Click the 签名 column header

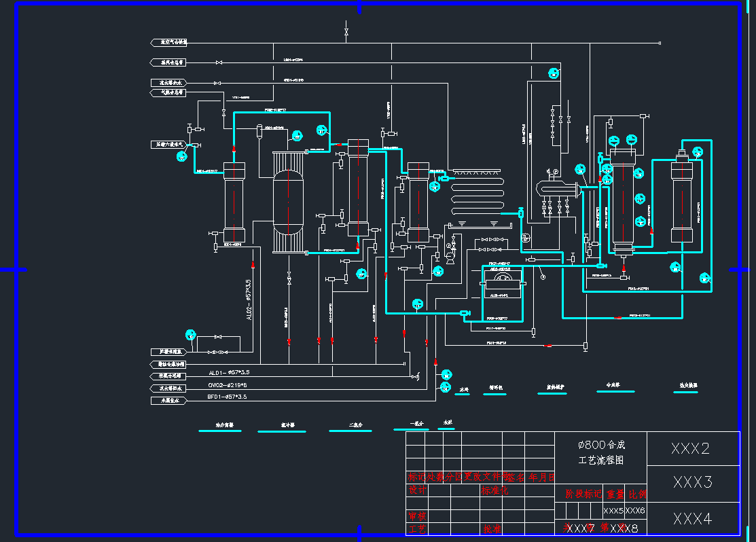click(516, 477)
